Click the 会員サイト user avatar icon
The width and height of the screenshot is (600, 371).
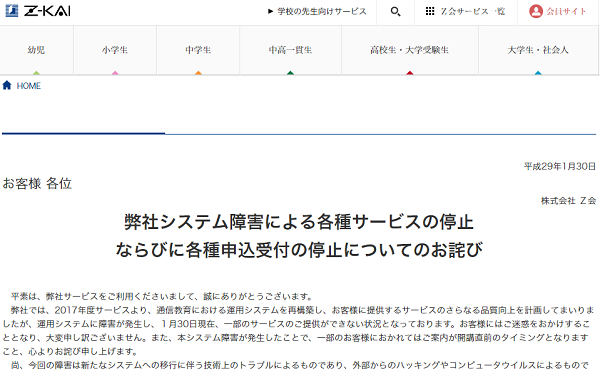coord(536,11)
